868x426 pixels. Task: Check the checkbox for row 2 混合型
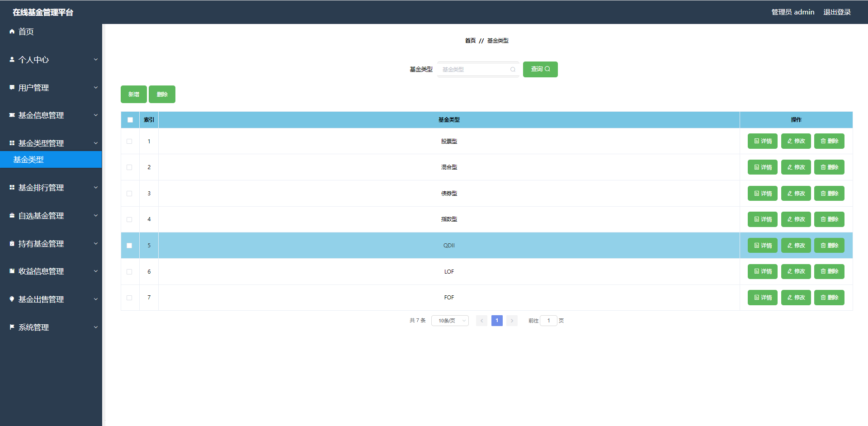[x=129, y=167]
